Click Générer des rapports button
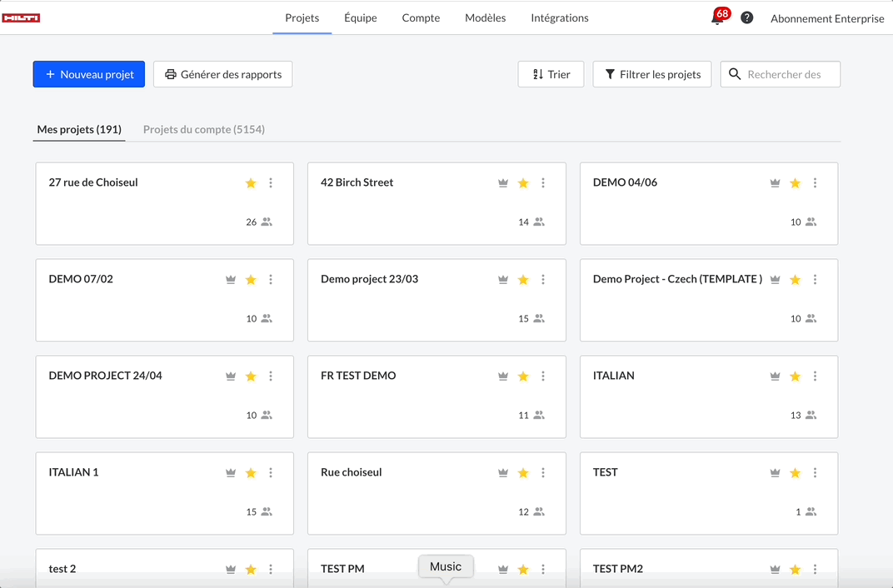 pos(223,74)
